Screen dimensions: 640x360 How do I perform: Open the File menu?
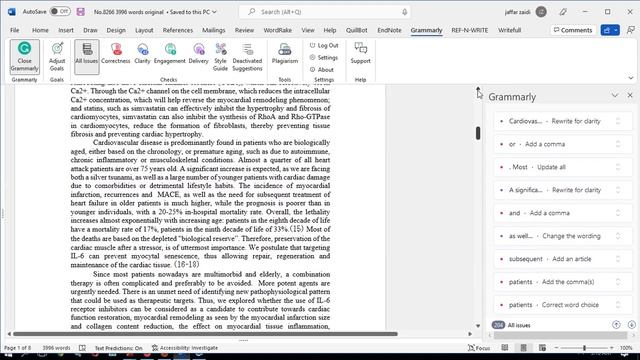[x=15, y=30]
